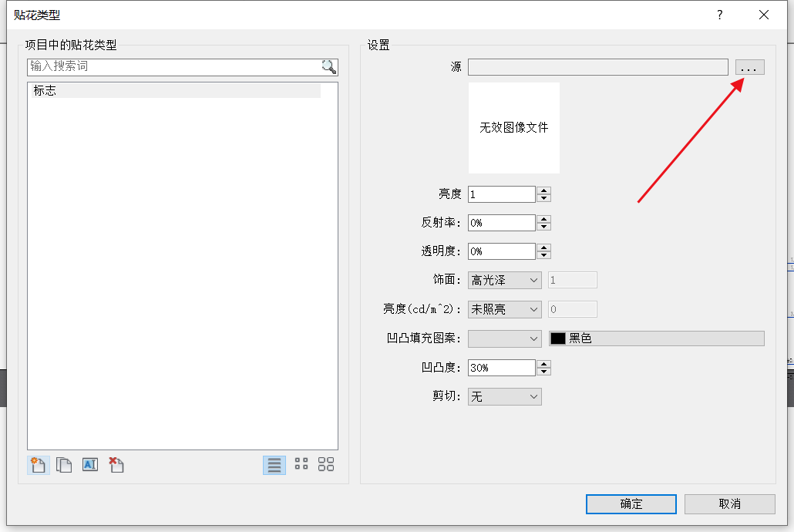Switch to large icons view
Screen dimensions: 794x532
(x=326, y=464)
